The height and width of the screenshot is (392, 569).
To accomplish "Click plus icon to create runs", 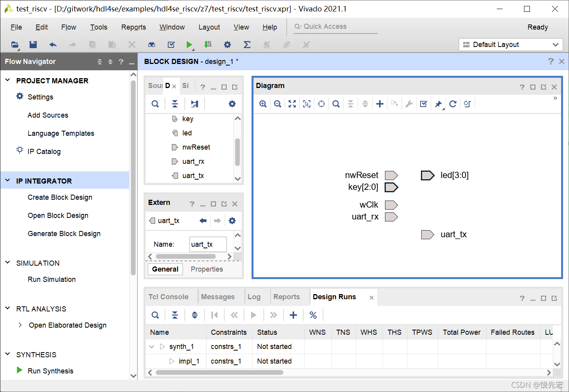I will click(293, 315).
